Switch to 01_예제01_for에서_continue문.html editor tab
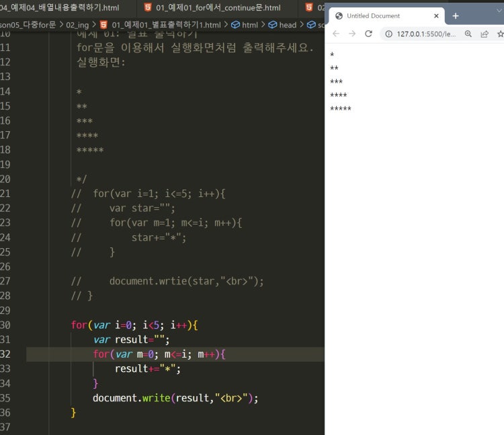504x435 pixels. point(218,7)
